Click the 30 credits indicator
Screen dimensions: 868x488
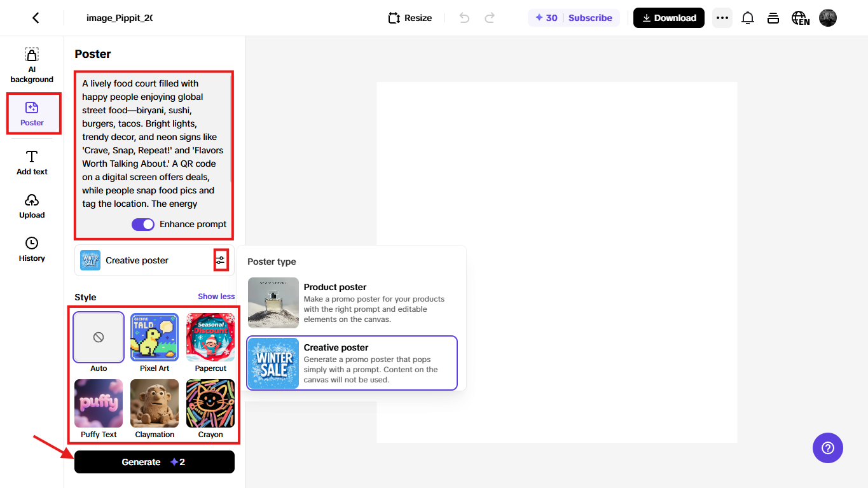[x=546, y=18]
